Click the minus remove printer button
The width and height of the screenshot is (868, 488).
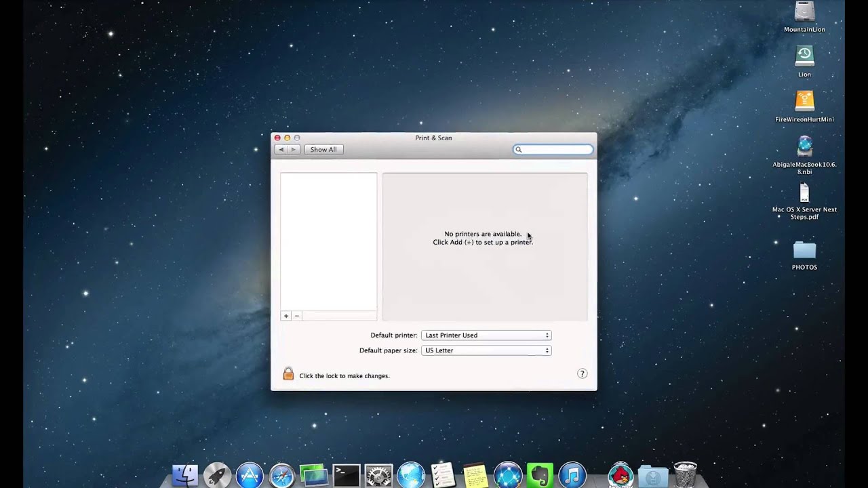pos(296,316)
